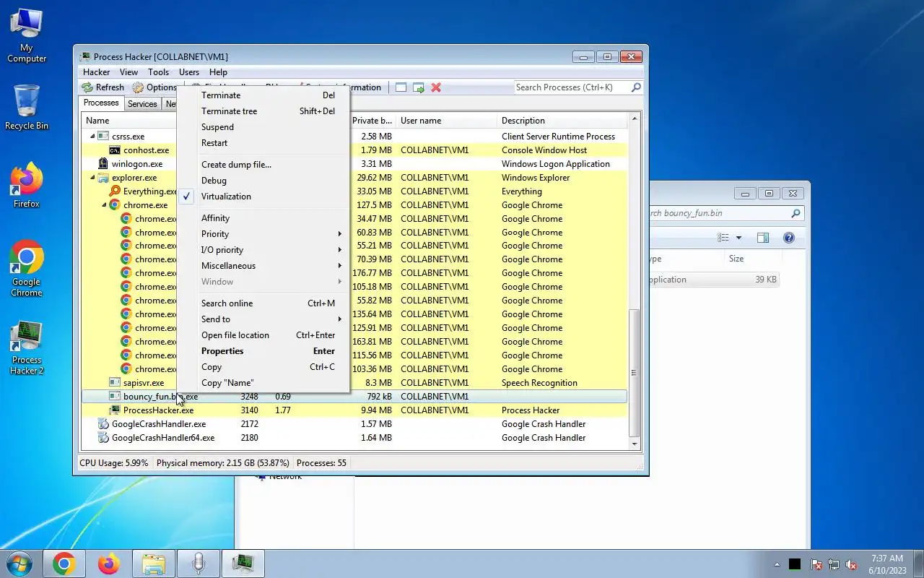Switch to the Services tab

(142, 104)
